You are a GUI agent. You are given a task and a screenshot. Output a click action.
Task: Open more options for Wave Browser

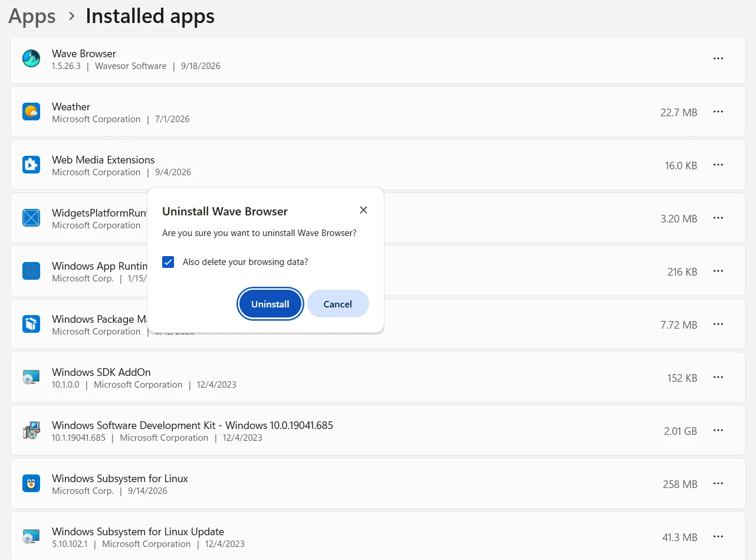pyautogui.click(x=718, y=58)
